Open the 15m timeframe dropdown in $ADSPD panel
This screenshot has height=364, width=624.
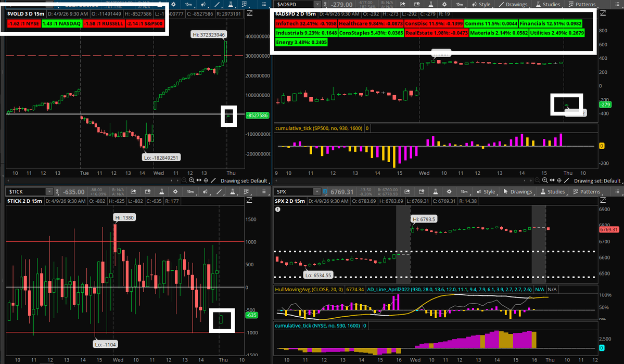point(459,4)
